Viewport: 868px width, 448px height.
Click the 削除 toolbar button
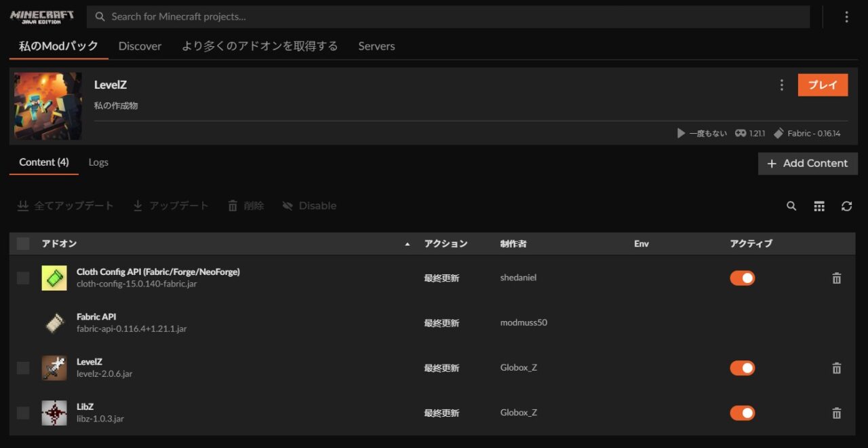[x=245, y=206]
